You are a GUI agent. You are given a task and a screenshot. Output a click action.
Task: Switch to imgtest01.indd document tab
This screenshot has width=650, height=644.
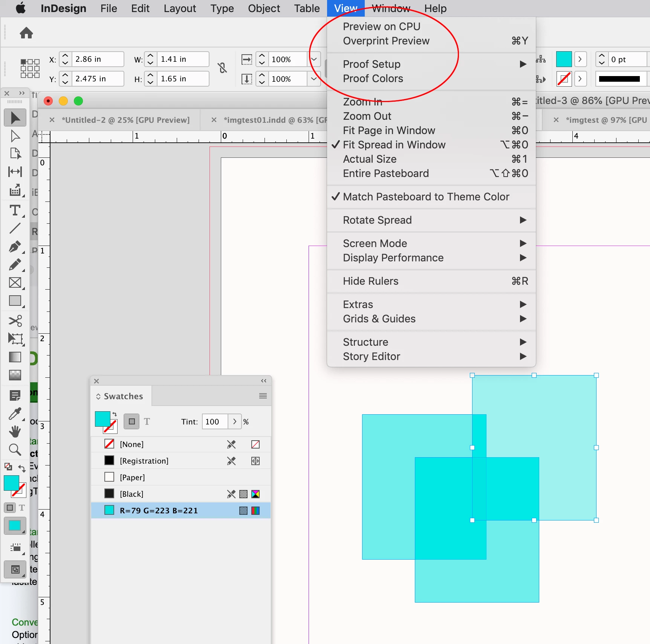(x=275, y=120)
